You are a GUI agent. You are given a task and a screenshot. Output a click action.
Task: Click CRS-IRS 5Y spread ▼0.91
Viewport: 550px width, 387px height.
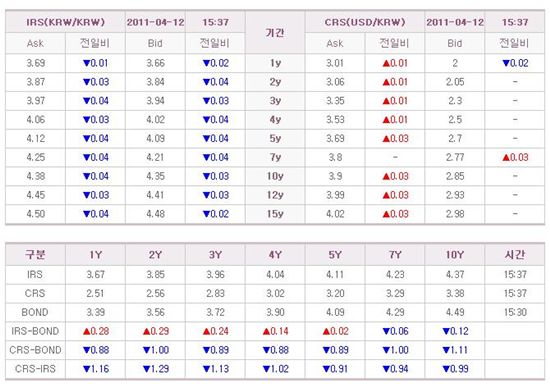click(335, 369)
